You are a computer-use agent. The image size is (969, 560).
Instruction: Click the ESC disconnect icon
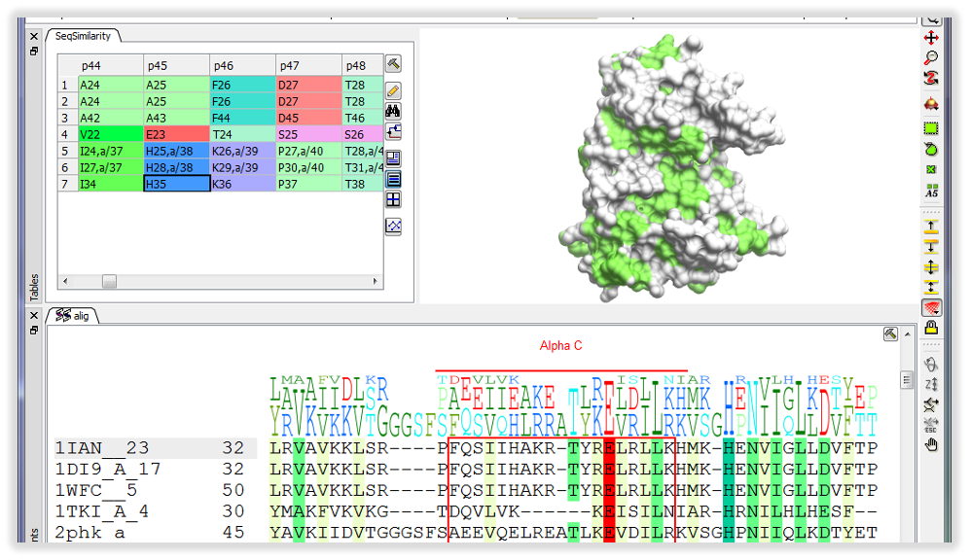tap(931, 426)
